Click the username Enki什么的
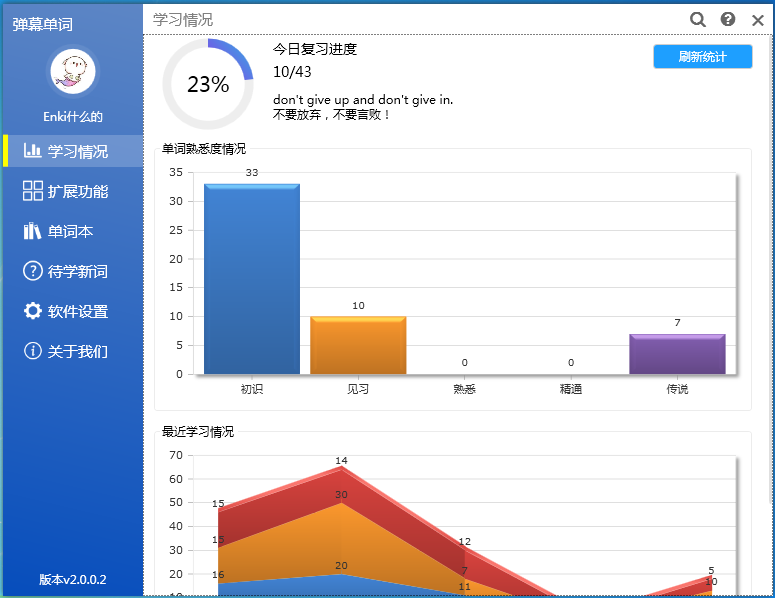This screenshot has height=598, width=775. click(73, 117)
